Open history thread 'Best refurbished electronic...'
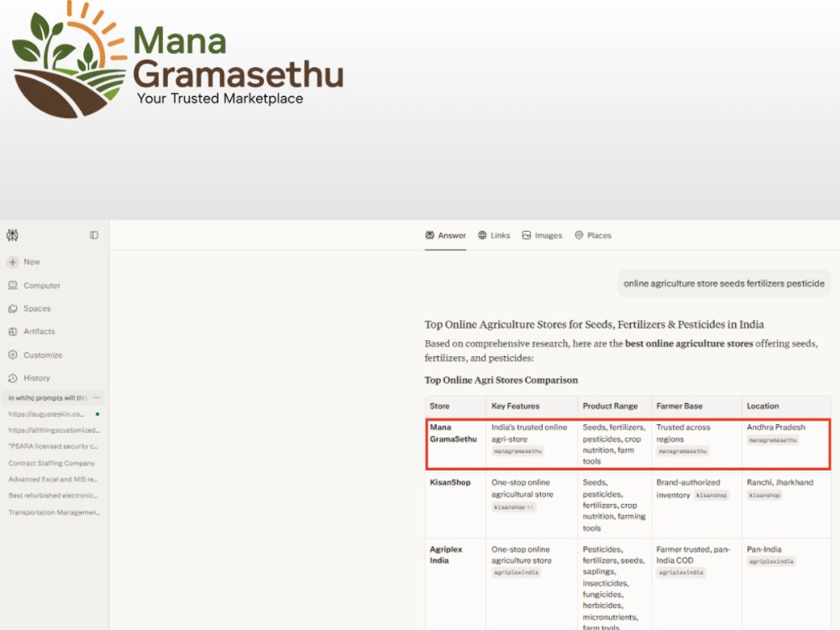 (x=53, y=496)
